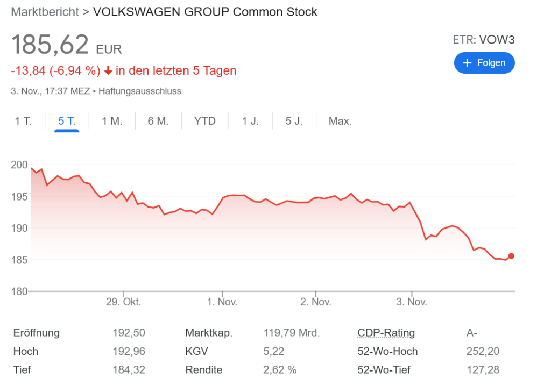Click the 29. Okt. axis label
The width and height of the screenshot is (551, 392).
[x=124, y=302]
